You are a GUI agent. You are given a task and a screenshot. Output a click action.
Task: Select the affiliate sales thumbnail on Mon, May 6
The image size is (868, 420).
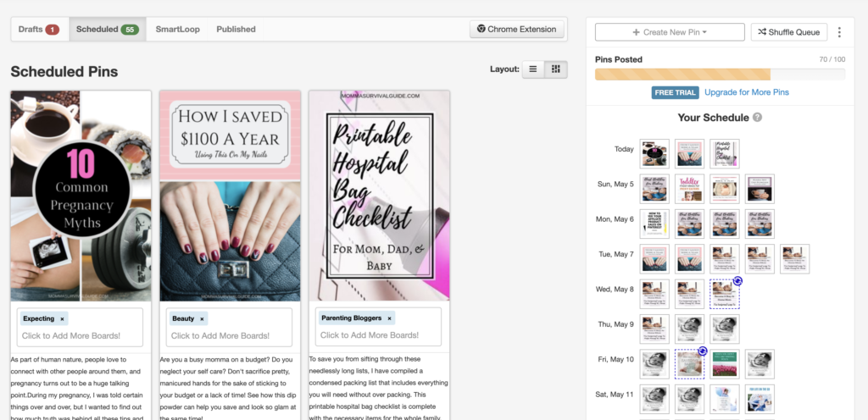click(654, 224)
